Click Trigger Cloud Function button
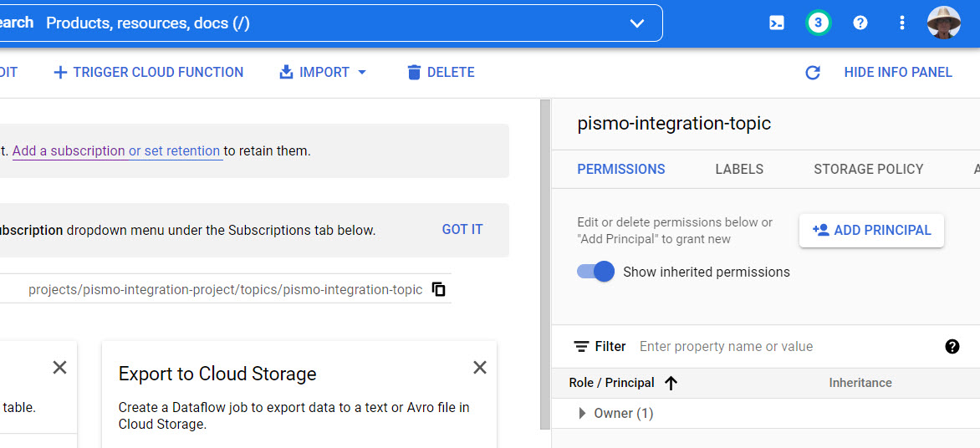The height and width of the screenshot is (448, 980). (x=149, y=73)
